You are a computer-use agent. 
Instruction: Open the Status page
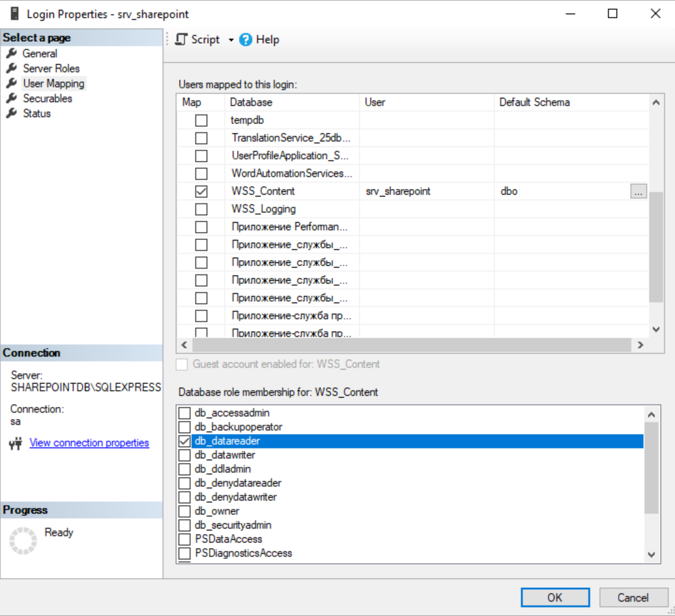[37, 113]
